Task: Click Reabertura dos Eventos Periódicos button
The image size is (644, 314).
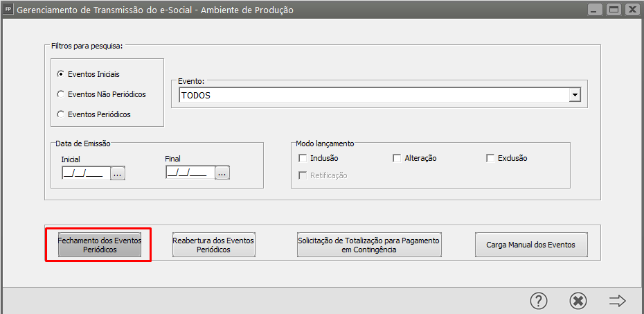Action: click(213, 245)
